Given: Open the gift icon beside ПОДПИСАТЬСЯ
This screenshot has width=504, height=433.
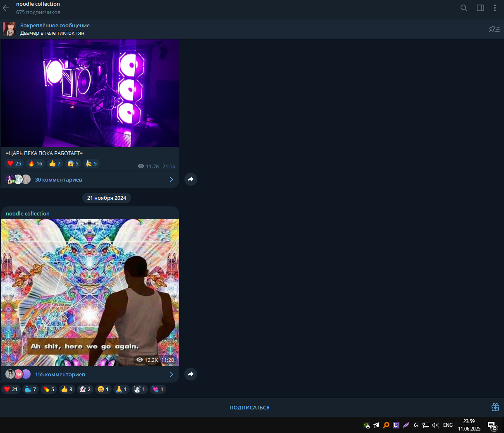Looking at the screenshot, I should 495,407.
